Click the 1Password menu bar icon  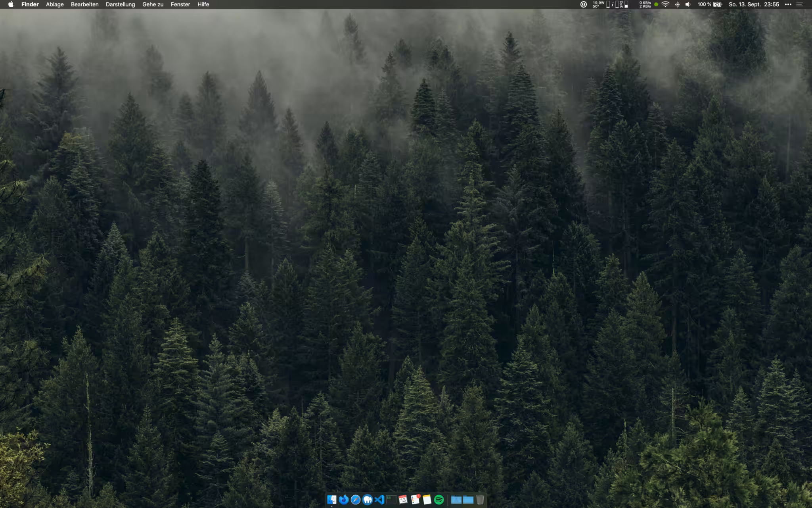[x=584, y=4]
